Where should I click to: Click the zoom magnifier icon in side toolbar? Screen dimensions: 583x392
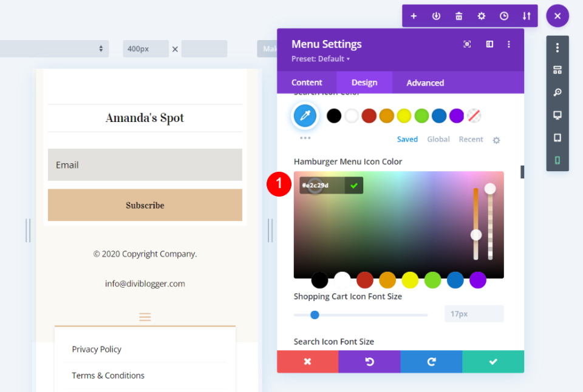click(x=557, y=92)
